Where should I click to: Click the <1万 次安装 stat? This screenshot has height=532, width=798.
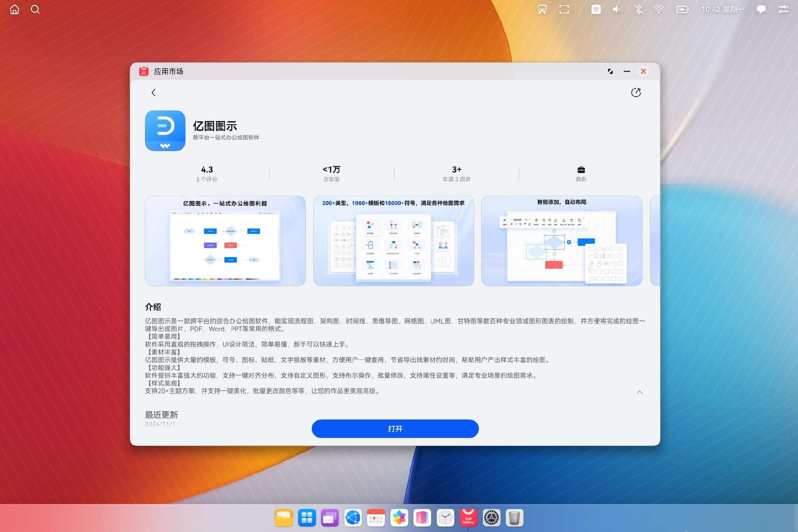(x=332, y=174)
